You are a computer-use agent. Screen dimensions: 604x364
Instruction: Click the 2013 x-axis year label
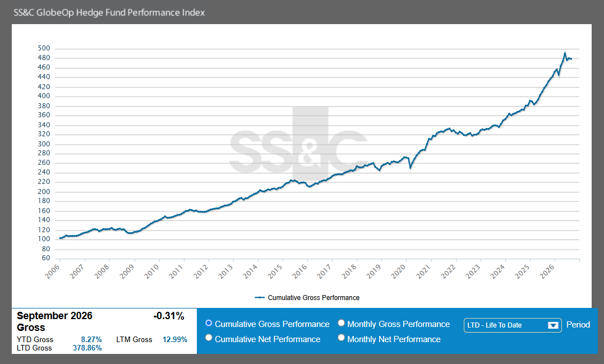(x=225, y=271)
